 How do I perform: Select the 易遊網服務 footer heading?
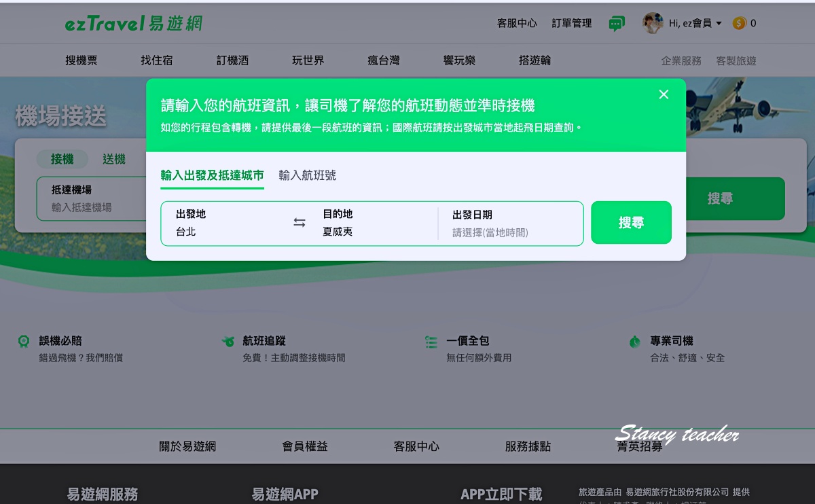point(102,494)
